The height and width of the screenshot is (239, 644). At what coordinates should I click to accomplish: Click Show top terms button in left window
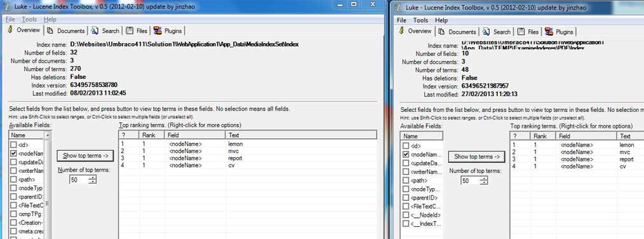point(85,156)
